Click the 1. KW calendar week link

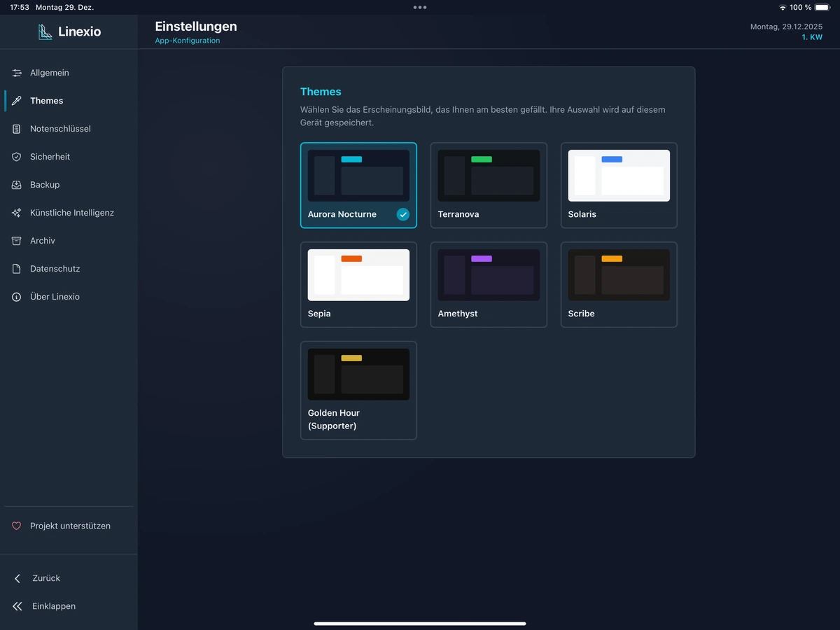(x=812, y=37)
